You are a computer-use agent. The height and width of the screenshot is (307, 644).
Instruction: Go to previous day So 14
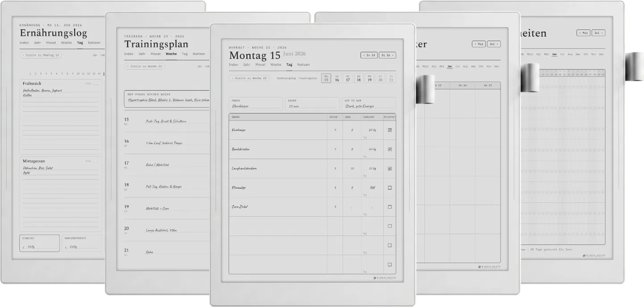click(x=369, y=55)
